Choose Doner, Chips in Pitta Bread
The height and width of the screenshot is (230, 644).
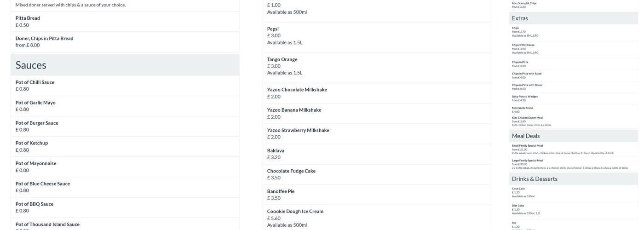tap(44, 38)
